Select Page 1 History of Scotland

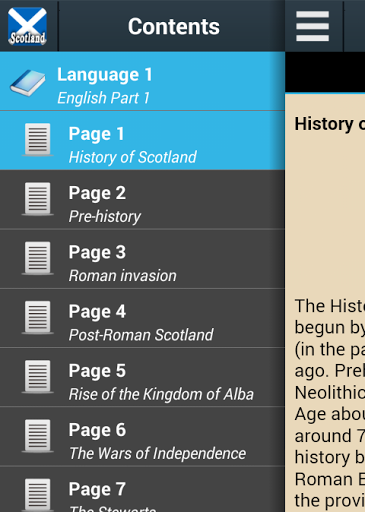pos(142,140)
